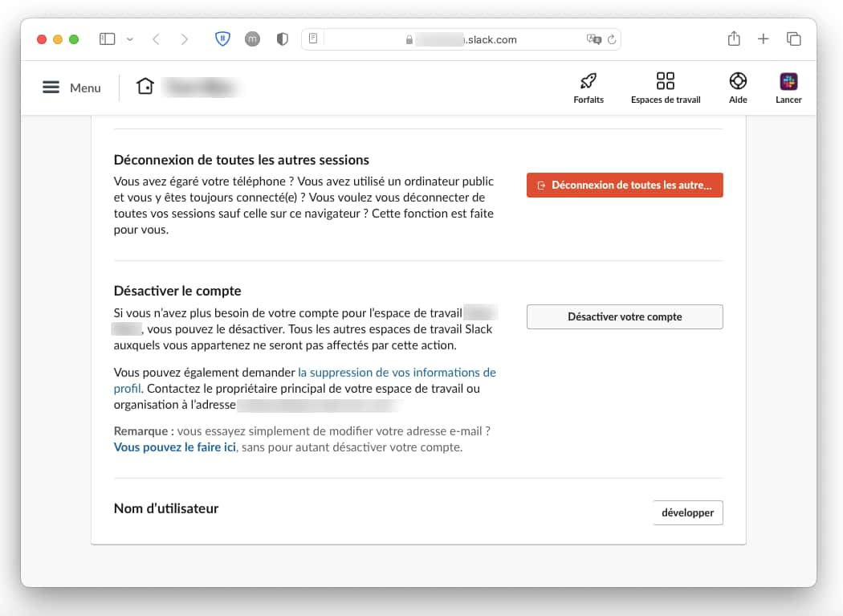
Task: Open the Espaces de travail grid icon
Action: coord(666,81)
